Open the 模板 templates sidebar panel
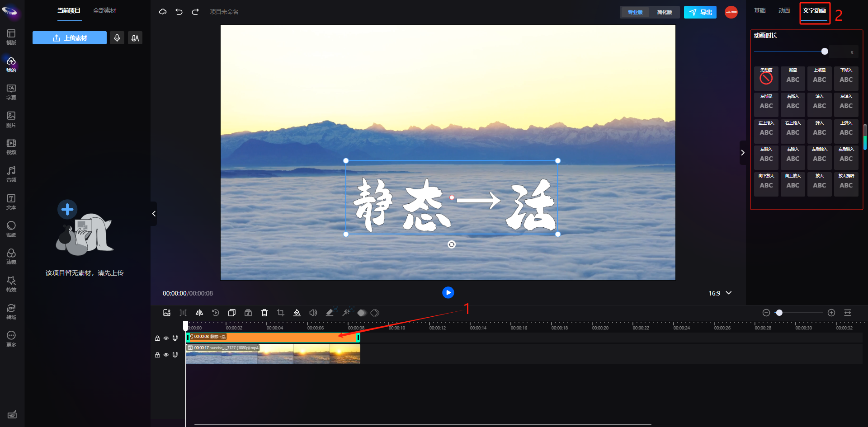The image size is (868, 427). point(11,37)
